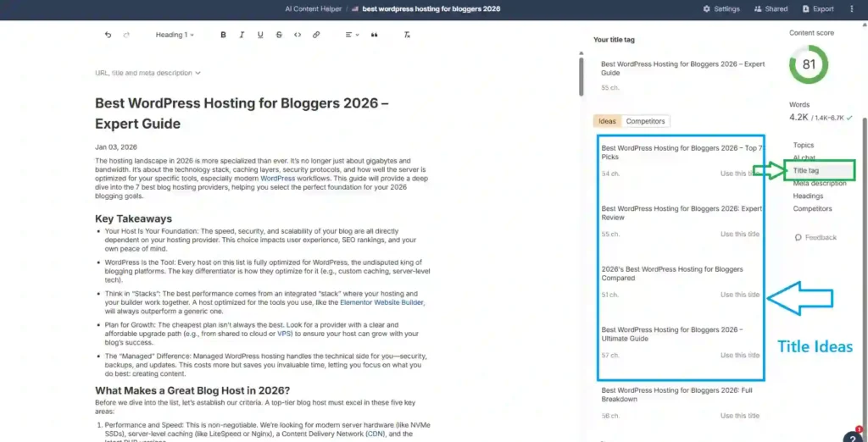Insert a blockquote

coord(374,35)
